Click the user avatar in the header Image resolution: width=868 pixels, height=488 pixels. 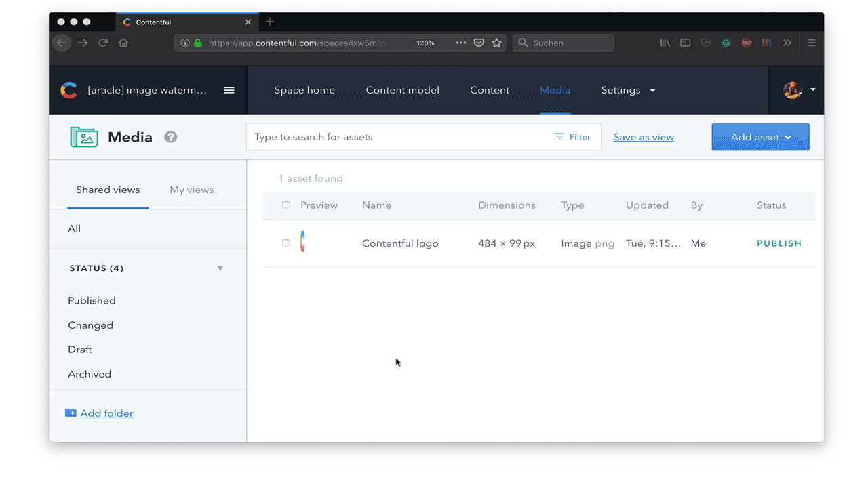click(x=793, y=90)
